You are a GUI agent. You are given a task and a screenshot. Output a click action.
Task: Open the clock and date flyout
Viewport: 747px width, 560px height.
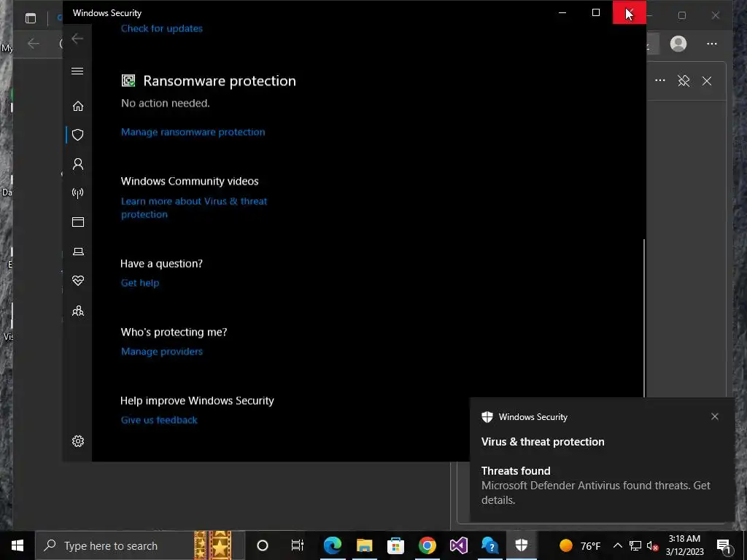click(x=684, y=545)
